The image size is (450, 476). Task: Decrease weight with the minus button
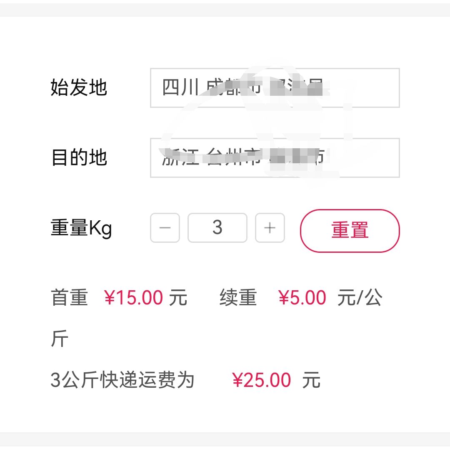(x=165, y=228)
